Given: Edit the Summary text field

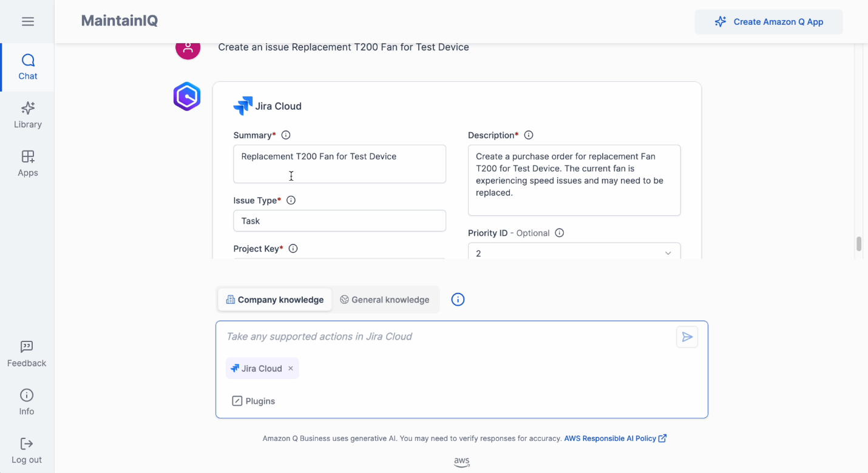Looking at the screenshot, I should [340, 164].
